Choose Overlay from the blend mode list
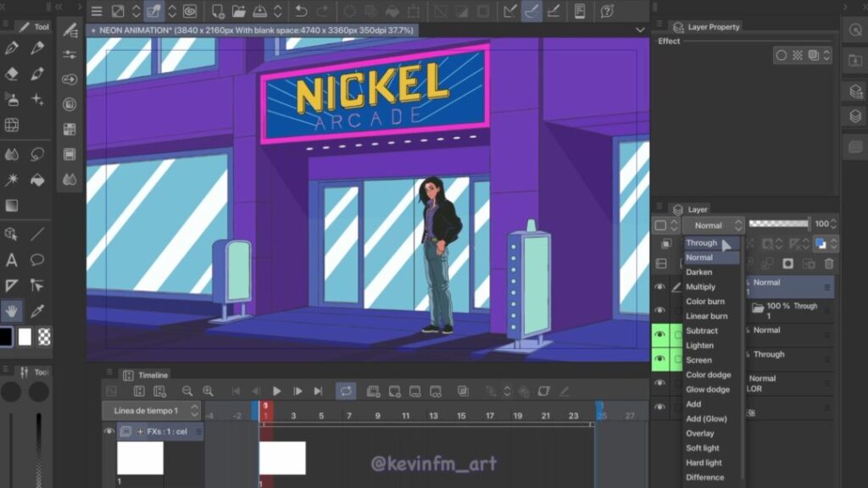Viewport: 868px width, 488px height. 700,434
